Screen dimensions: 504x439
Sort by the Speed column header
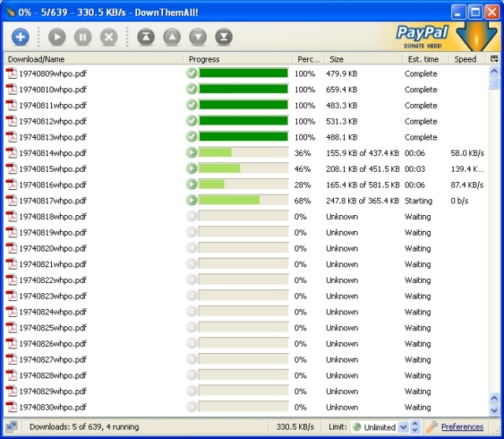point(469,59)
